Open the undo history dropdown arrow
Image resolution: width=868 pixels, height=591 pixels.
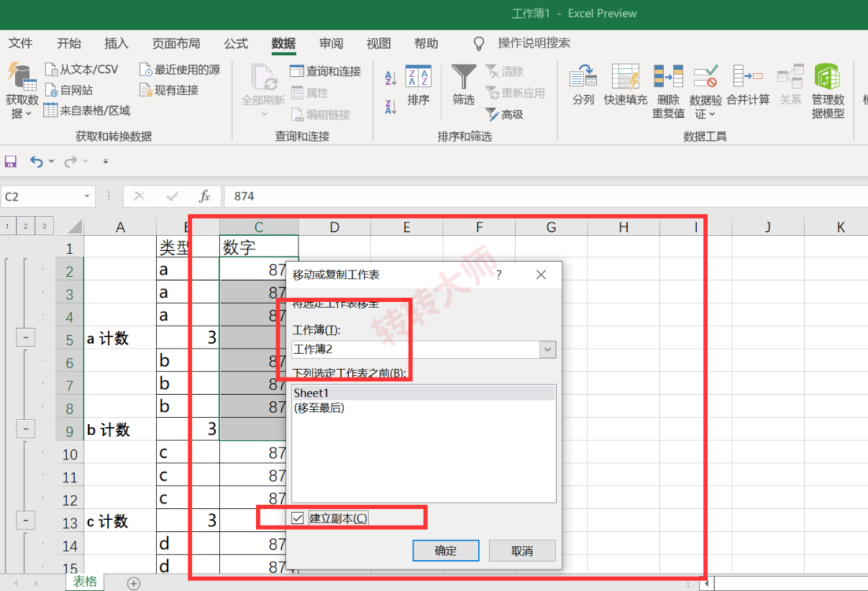[x=51, y=162]
